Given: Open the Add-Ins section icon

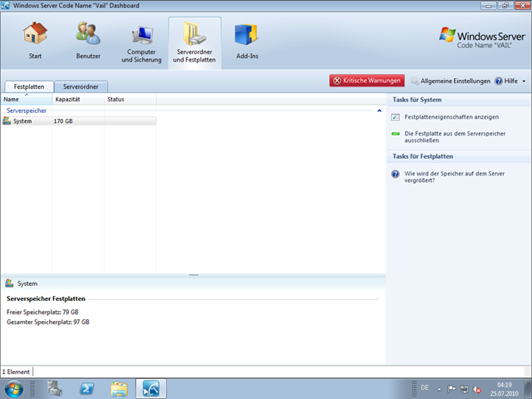Looking at the screenshot, I should [x=247, y=35].
